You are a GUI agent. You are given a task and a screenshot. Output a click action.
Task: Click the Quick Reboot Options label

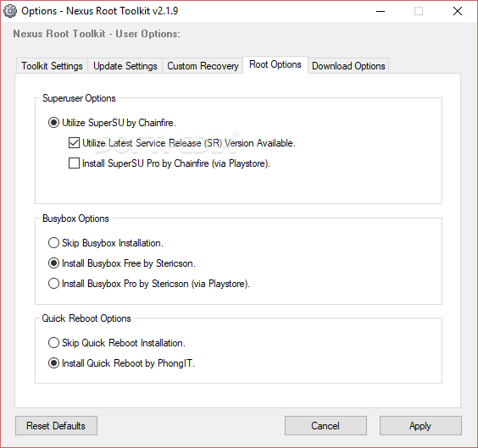coord(86,318)
